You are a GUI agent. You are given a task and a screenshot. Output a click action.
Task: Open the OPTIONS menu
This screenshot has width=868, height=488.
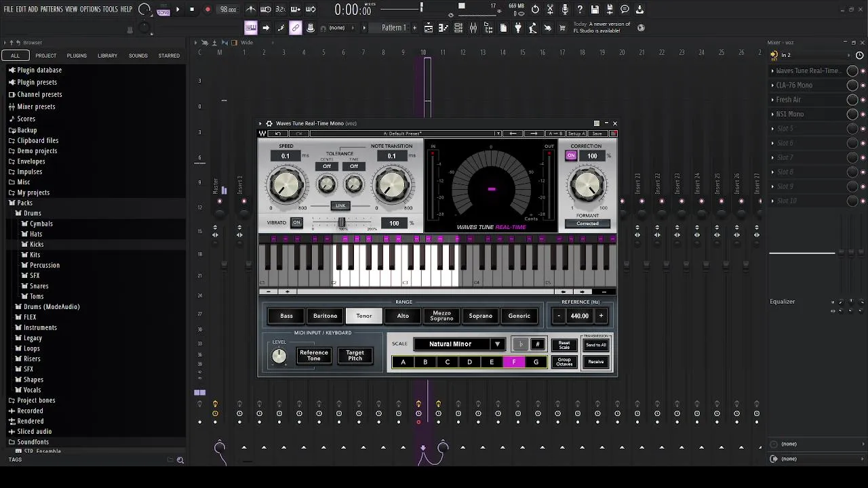coord(90,9)
